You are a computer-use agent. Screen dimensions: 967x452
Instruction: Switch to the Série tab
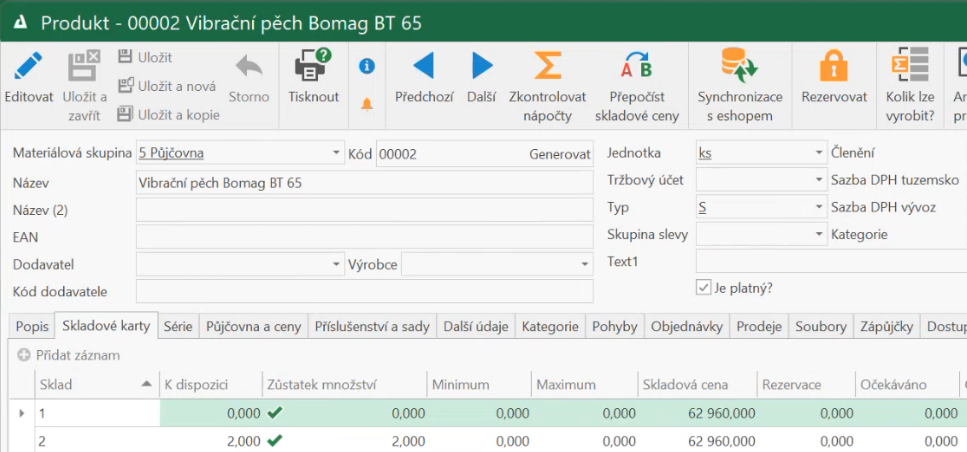click(178, 327)
